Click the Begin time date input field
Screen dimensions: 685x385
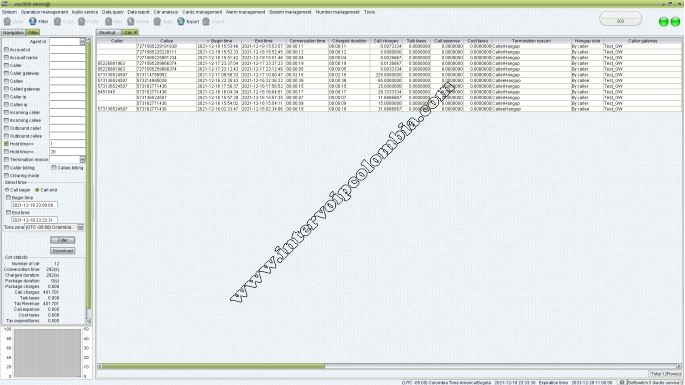[x=35, y=205]
